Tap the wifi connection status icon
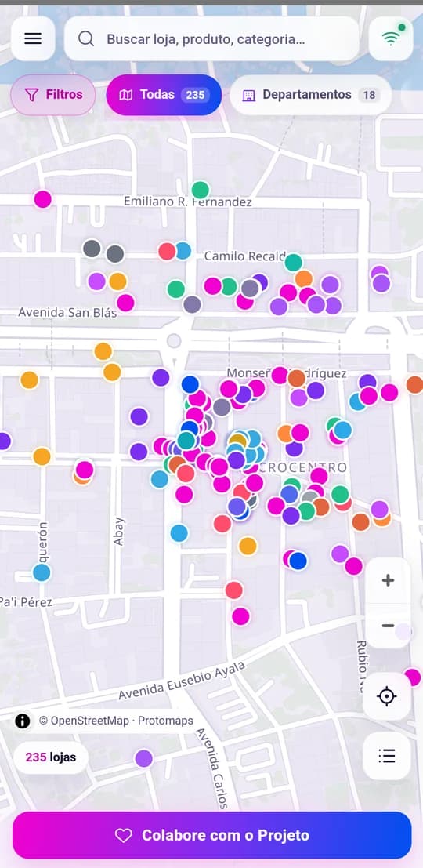The width and height of the screenshot is (423, 868). (x=391, y=38)
